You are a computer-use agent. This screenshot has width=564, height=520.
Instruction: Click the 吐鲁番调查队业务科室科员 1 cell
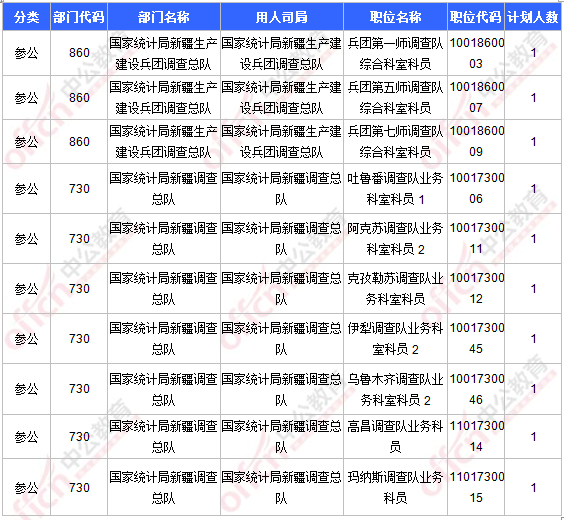(395, 189)
